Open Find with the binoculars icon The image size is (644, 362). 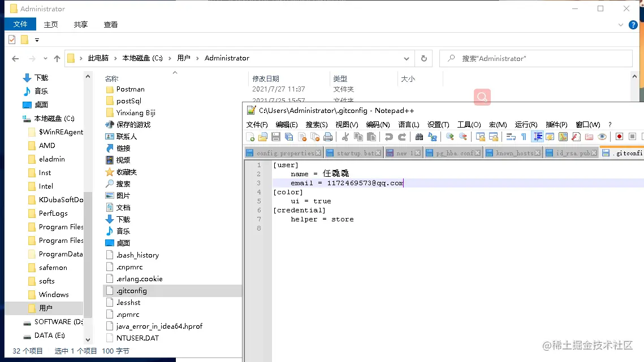point(419,137)
